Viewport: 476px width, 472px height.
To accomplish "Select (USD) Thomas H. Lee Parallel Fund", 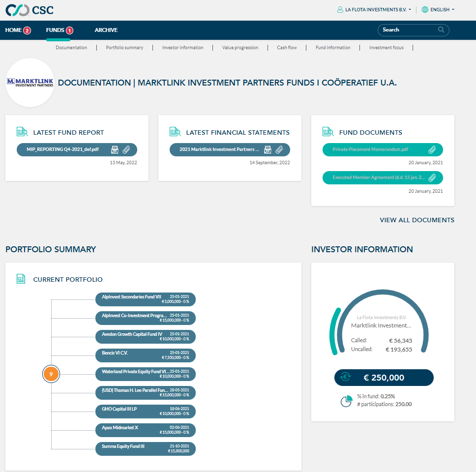I will coord(146,393).
